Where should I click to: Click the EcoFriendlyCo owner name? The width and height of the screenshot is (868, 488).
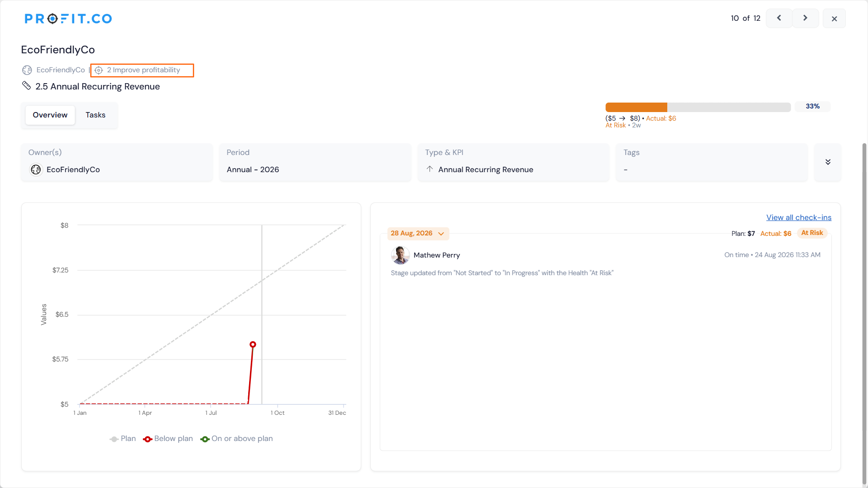[73, 170]
